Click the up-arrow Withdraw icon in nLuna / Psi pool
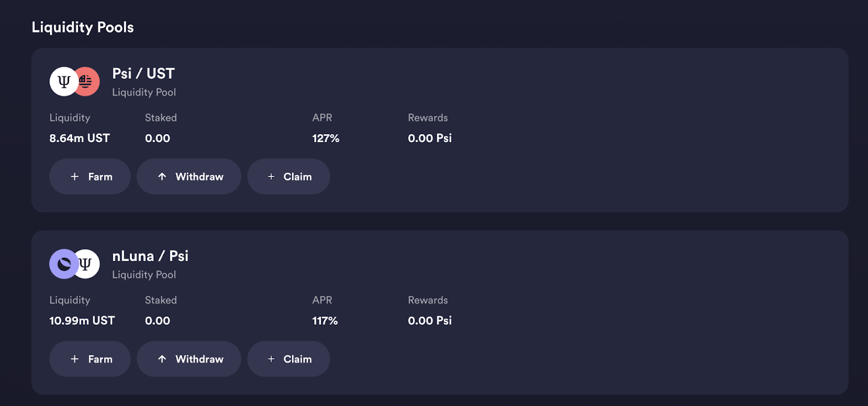Screen dimensions: 868x406 [x=162, y=359]
